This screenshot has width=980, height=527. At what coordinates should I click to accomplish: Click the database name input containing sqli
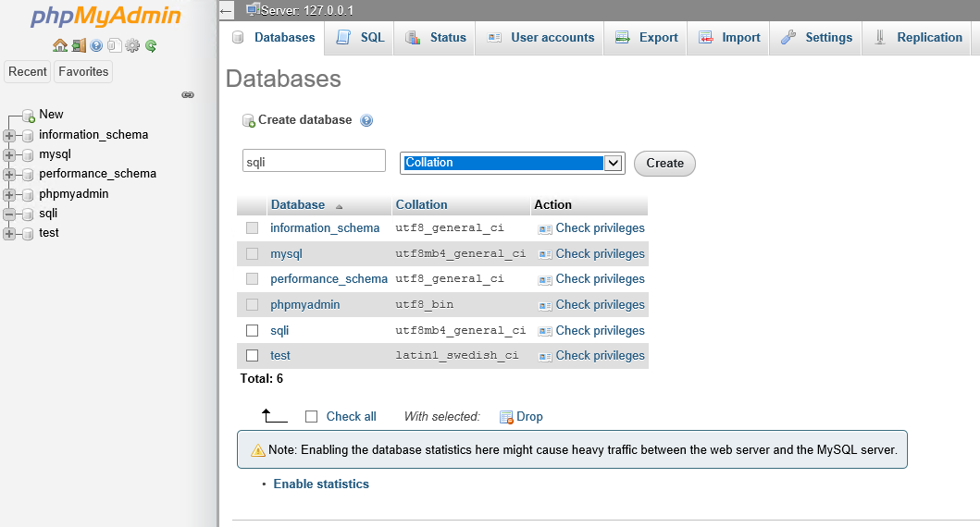click(314, 161)
